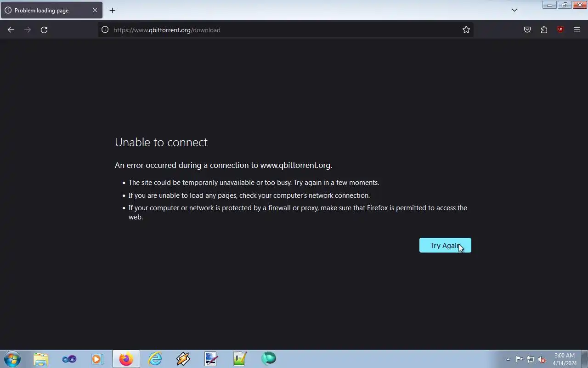
Task: Open the green round taskbar application
Action: click(x=269, y=359)
